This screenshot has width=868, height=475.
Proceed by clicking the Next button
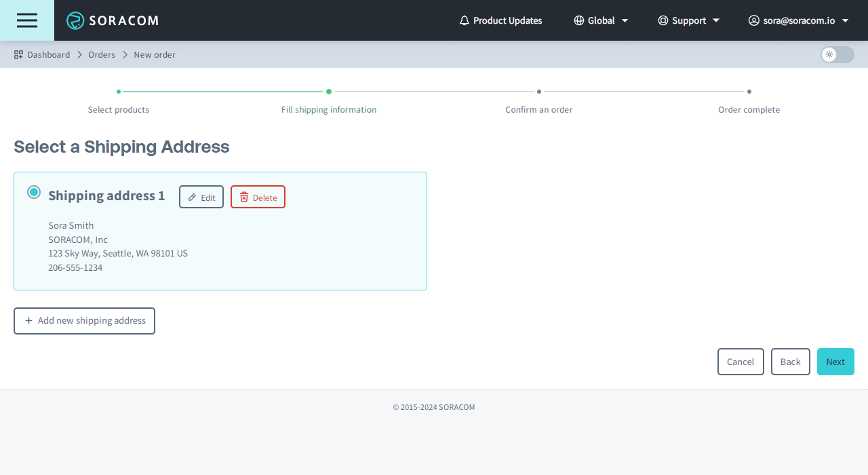point(835,362)
